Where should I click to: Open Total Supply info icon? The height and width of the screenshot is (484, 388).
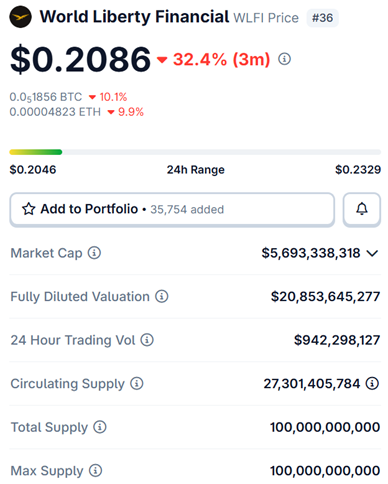pyautogui.click(x=100, y=427)
